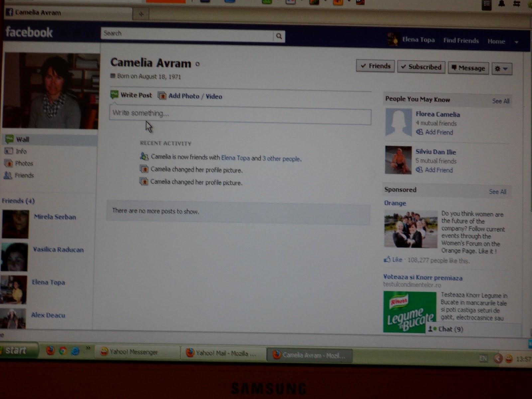Open Silviu Dan Ilie profile
The width and height of the screenshot is (532, 399).
[x=436, y=152]
